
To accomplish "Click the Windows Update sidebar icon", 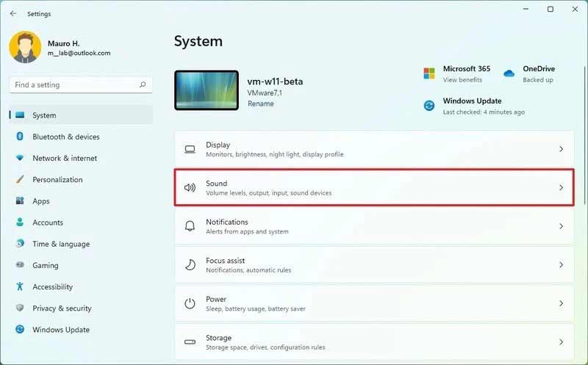I will (x=20, y=329).
